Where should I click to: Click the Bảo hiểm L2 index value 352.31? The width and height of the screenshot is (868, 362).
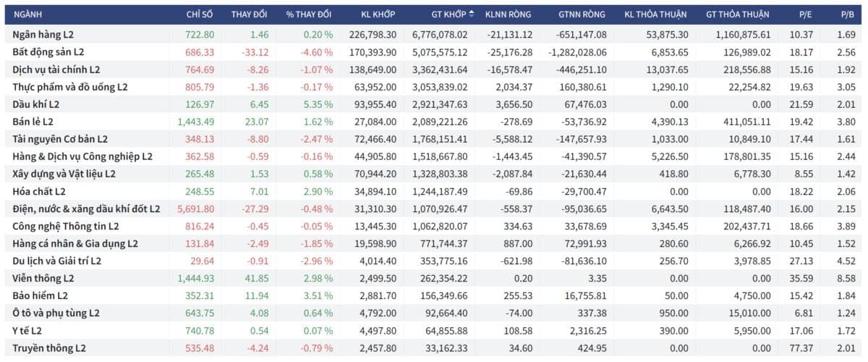tap(200, 295)
